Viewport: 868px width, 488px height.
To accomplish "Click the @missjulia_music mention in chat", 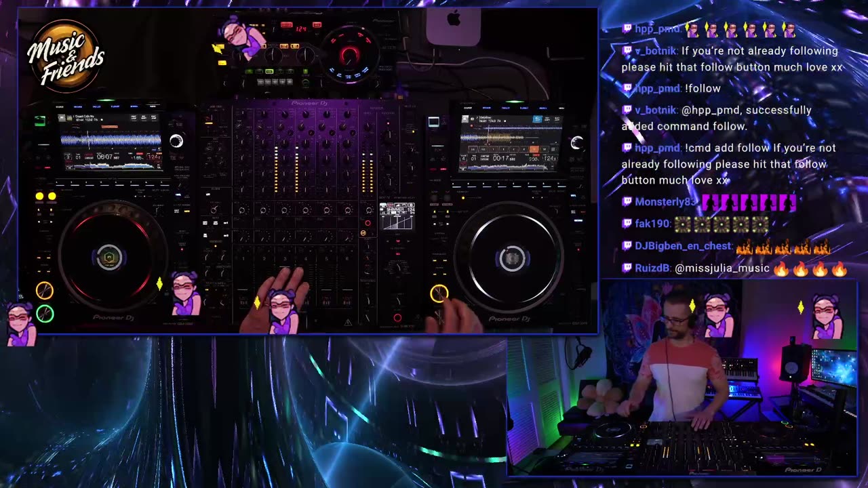I will 722,268.
